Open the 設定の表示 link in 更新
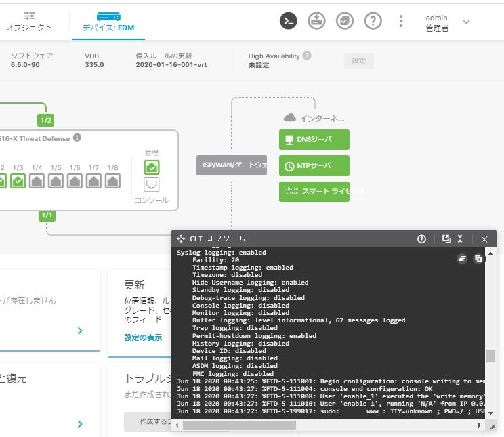This screenshot has height=437, width=504. point(143,337)
